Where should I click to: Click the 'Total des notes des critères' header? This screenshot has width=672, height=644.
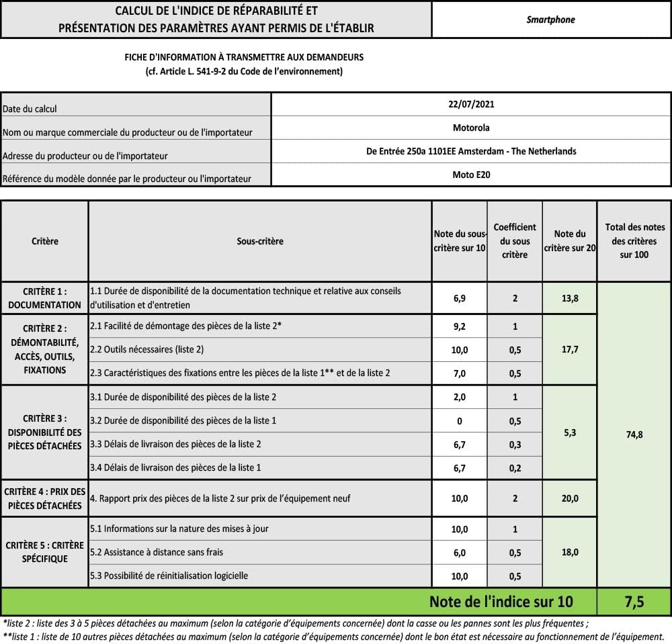pyautogui.click(x=634, y=241)
